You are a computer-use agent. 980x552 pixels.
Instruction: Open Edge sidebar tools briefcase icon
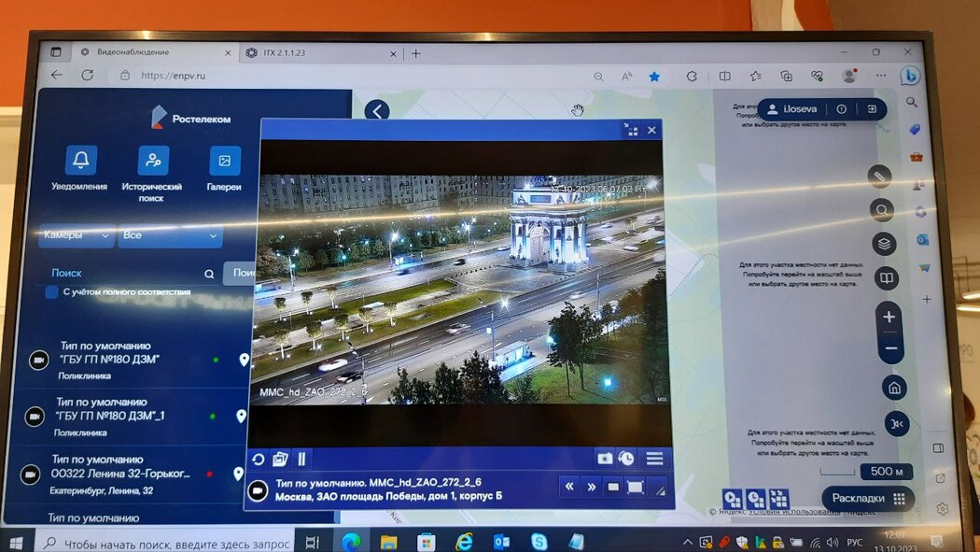point(917,156)
